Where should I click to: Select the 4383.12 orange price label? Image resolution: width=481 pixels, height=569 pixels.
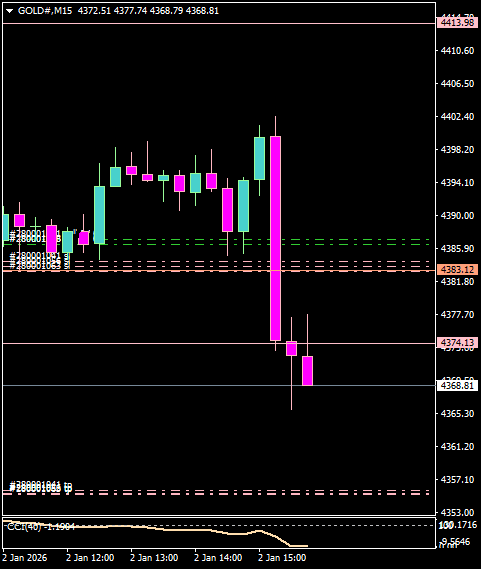point(458,270)
